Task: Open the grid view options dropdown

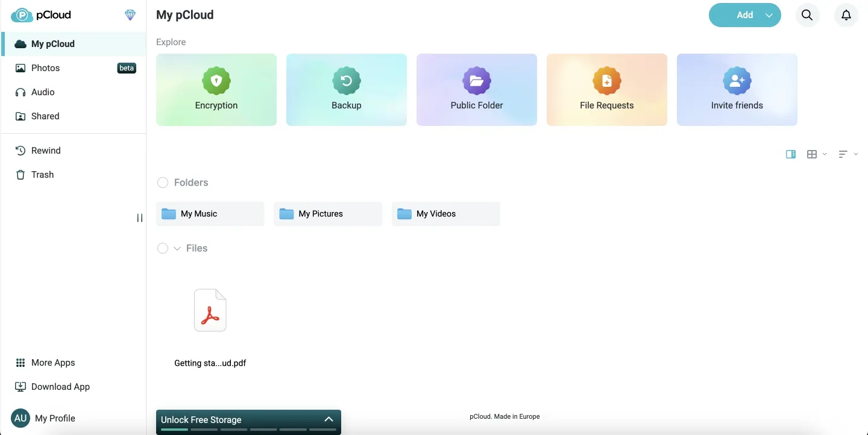Action: point(825,154)
